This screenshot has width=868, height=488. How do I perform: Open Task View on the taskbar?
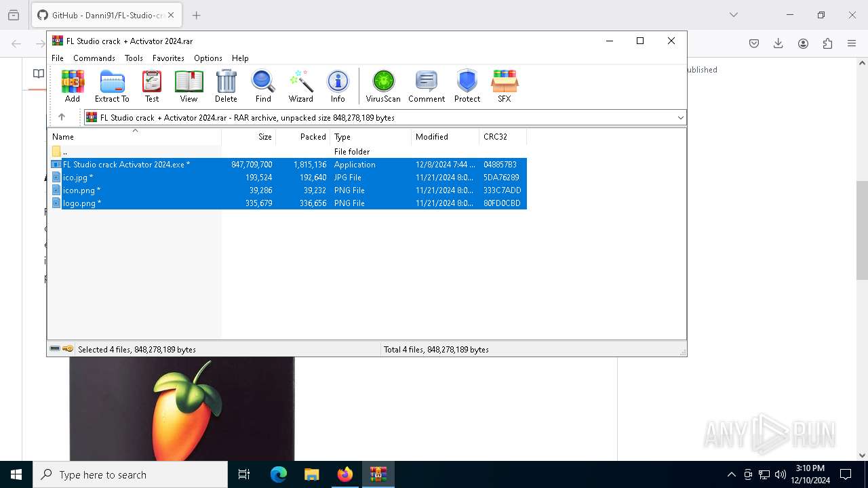(x=244, y=474)
